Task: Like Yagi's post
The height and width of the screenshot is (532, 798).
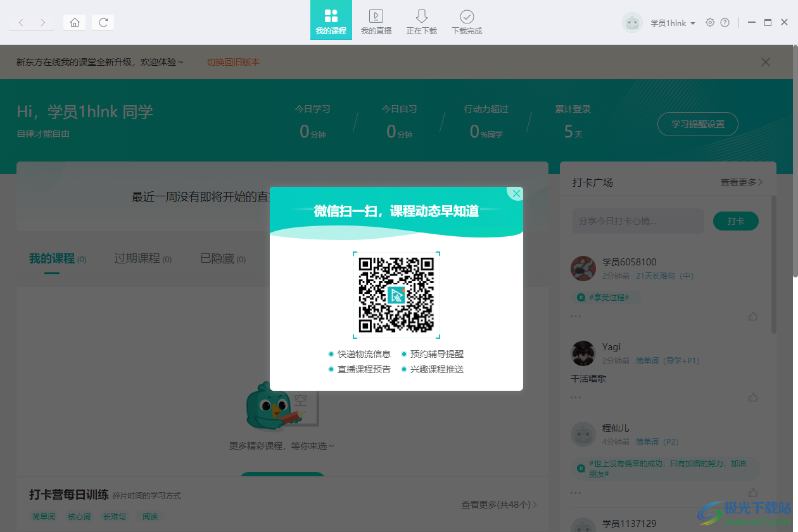Action: (753, 397)
